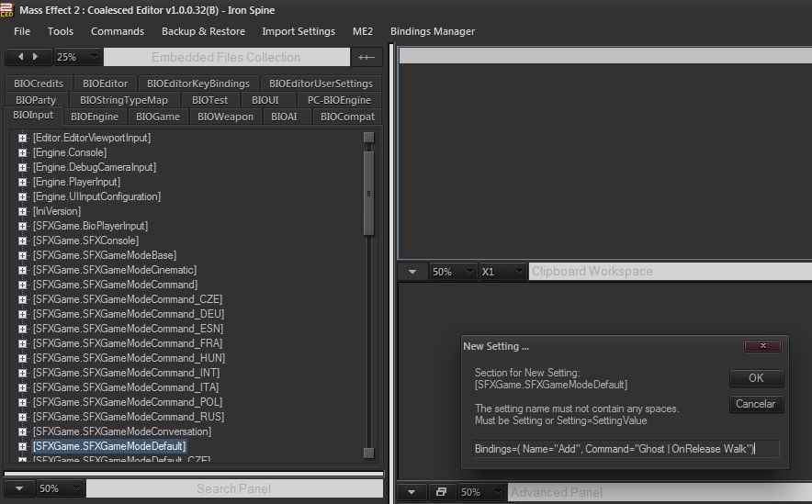The height and width of the screenshot is (504, 812).
Task: Expand the [SFXGame.SFXGameModeCinematic] node
Action: pyautogui.click(x=22, y=270)
